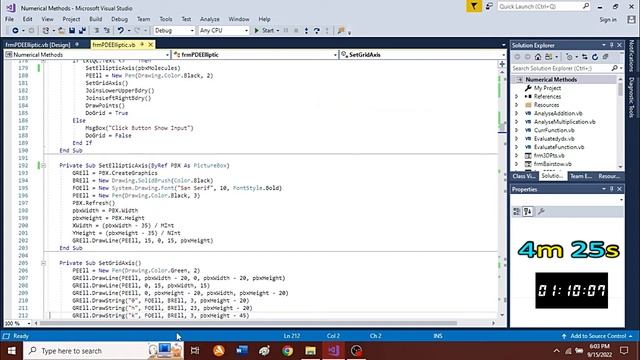Click the Quick Launch search magnifier
Screen dimensions: 640x360
coord(586,6)
